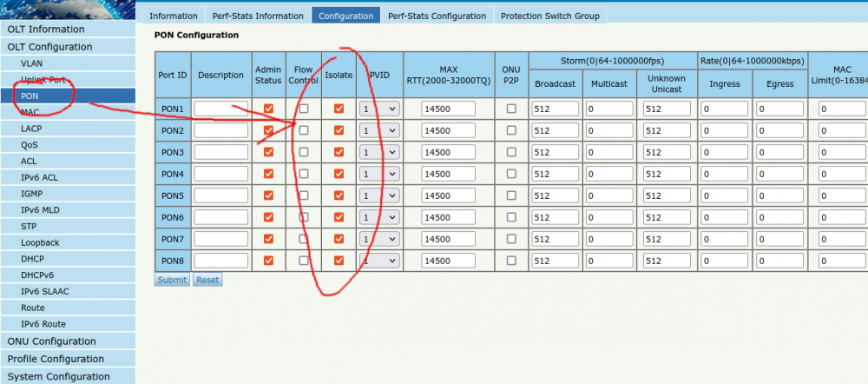
Task: Click the Reset button
Action: click(x=207, y=280)
